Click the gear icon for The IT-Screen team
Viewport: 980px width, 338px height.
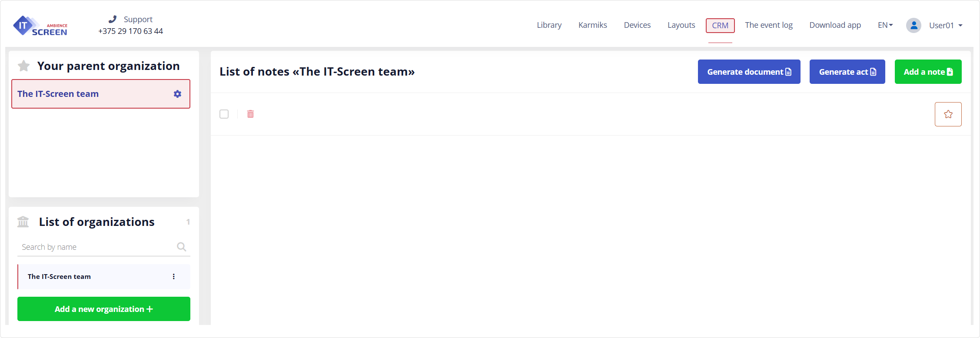pyautogui.click(x=177, y=94)
